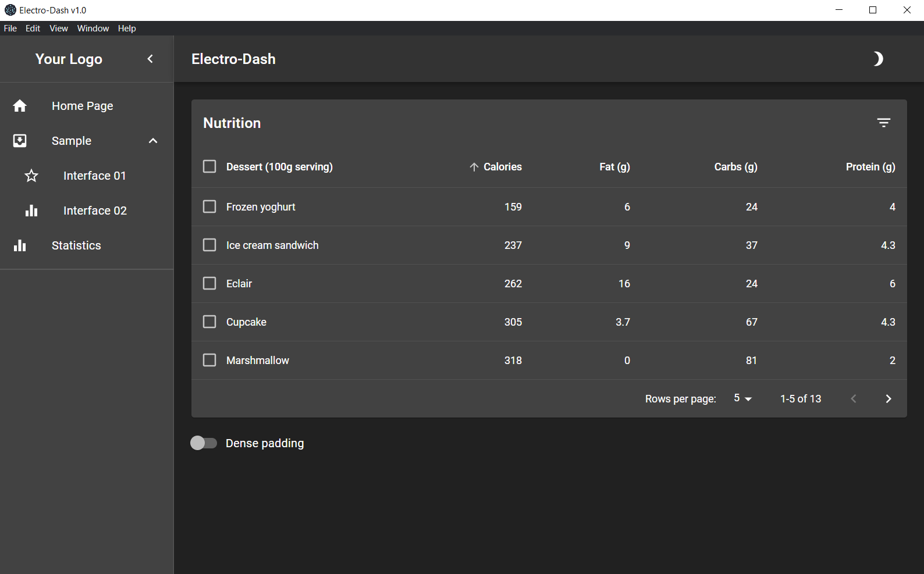Check the Cupcake row checkbox

click(x=209, y=322)
